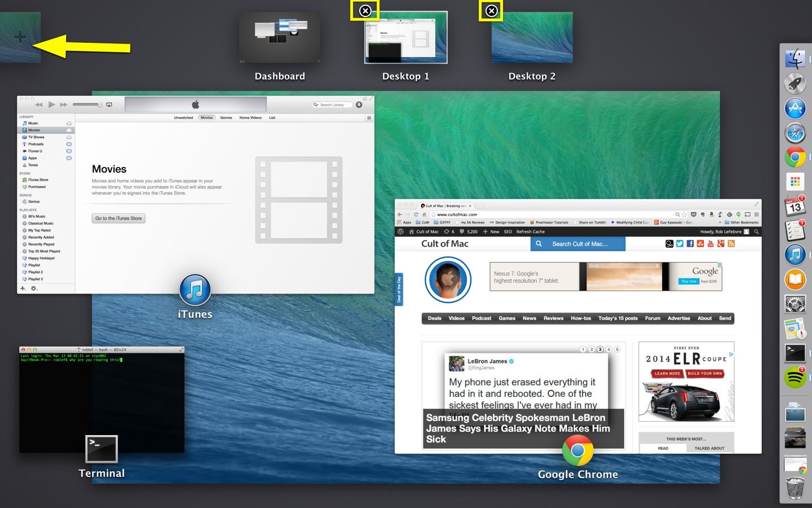Open Spotify from the dock

point(795,378)
